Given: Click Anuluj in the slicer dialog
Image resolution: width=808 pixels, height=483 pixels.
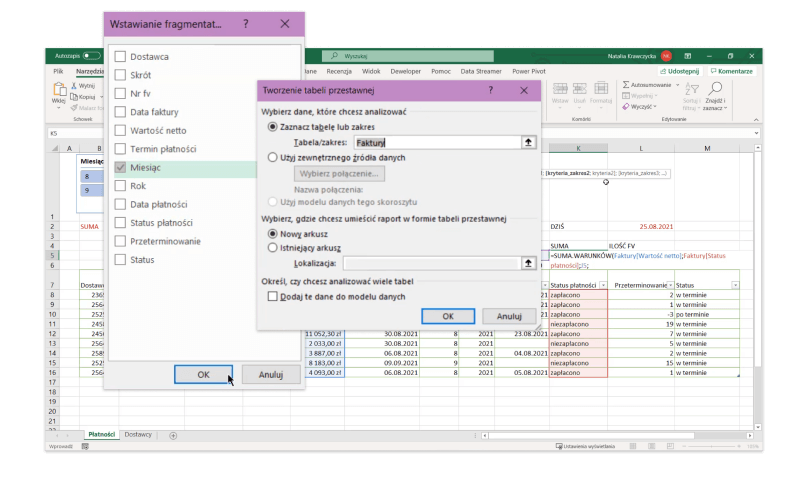Looking at the screenshot, I should pos(264,374).
